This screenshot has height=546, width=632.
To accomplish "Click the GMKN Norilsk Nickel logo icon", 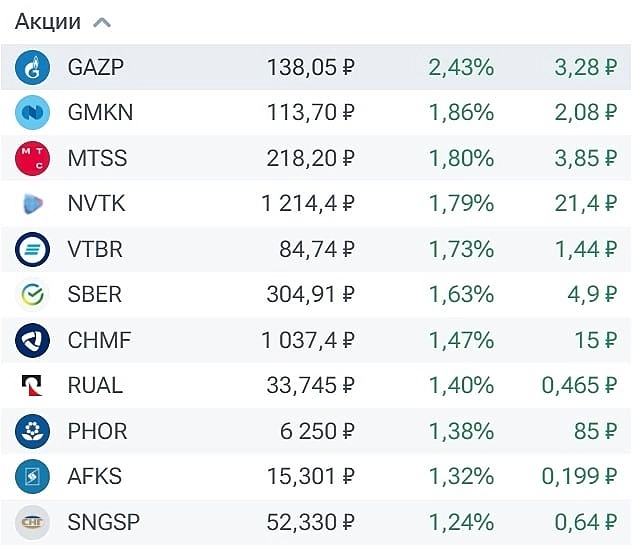I will tap(33, 113).
